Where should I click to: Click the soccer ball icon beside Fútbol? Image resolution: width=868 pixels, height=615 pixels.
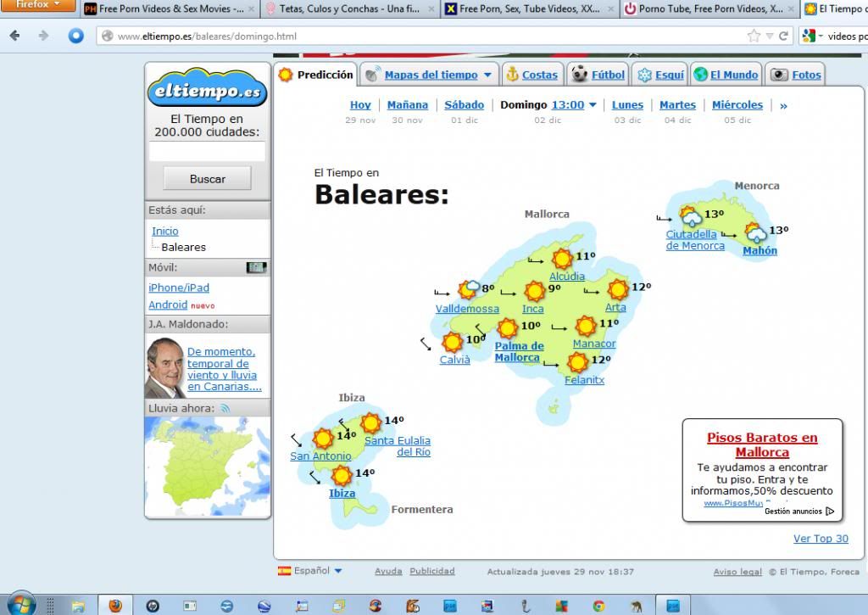point(580,74)
